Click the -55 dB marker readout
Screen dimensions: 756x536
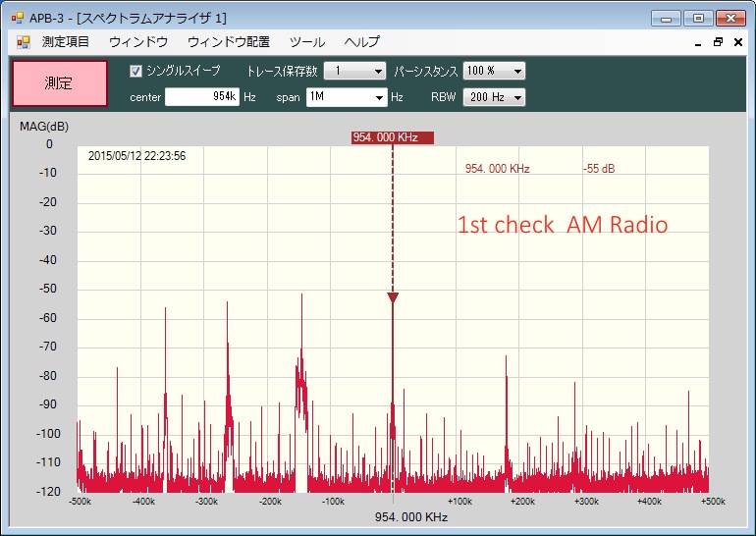point(599,169)
